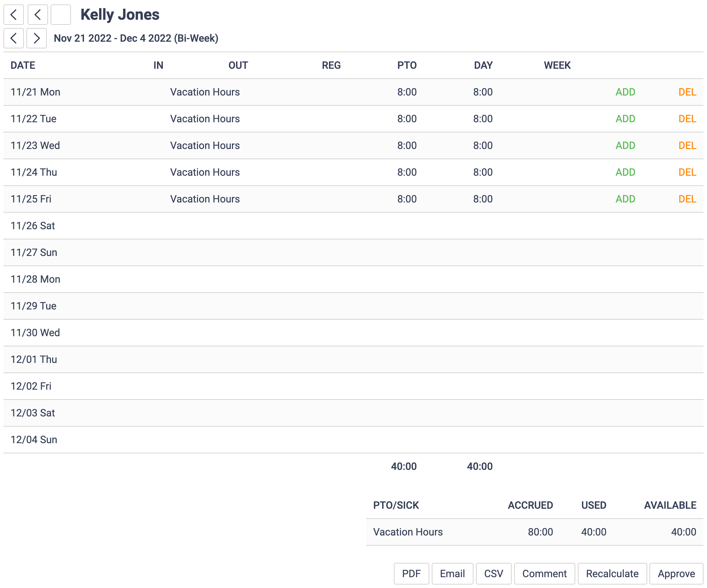Screen dimensions: 707x588
Task: Approve Kelly Jones's timesheet
Action: 676,573
